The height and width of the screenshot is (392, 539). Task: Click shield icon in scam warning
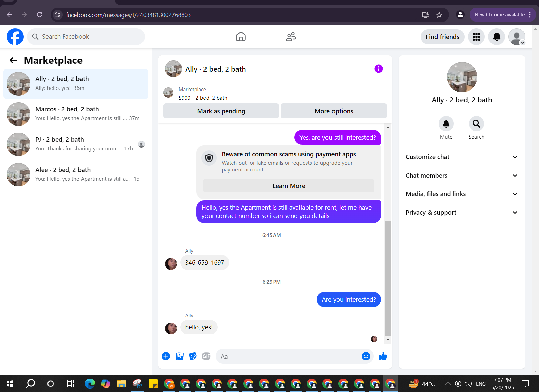[209, 158]
